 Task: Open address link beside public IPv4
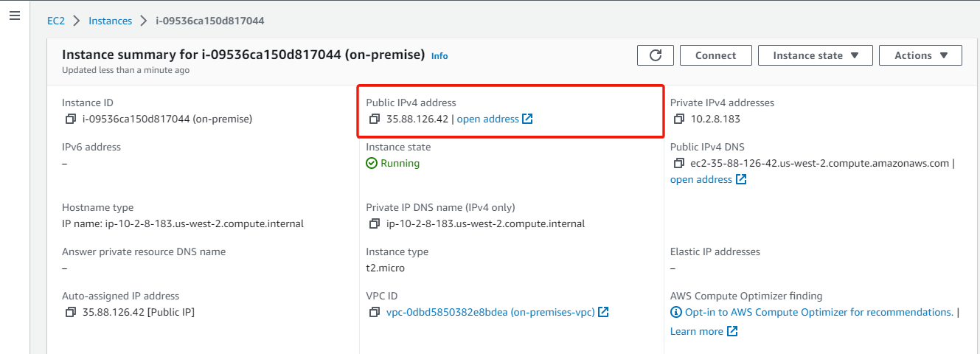coord(494,119)
